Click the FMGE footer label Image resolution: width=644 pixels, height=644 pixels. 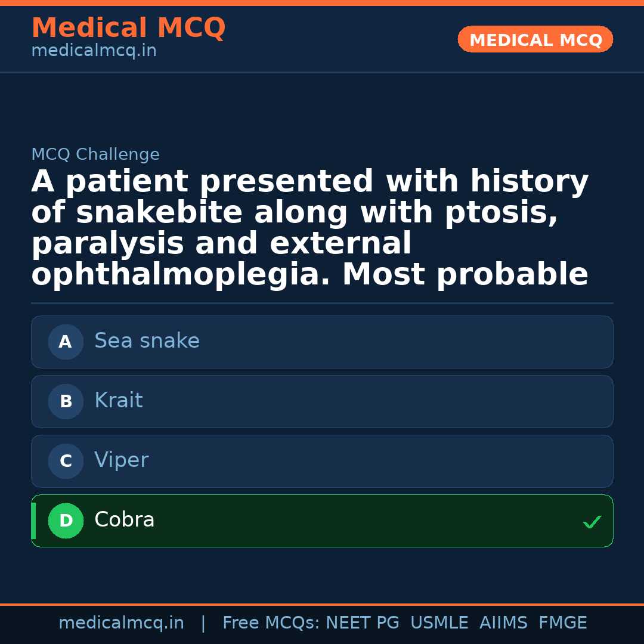click(x=562, y=623)
